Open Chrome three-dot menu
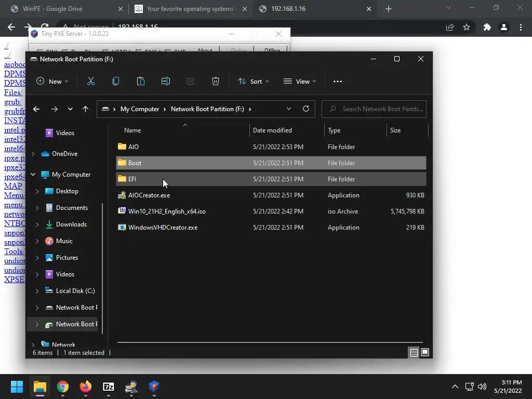 pos(521,27)
